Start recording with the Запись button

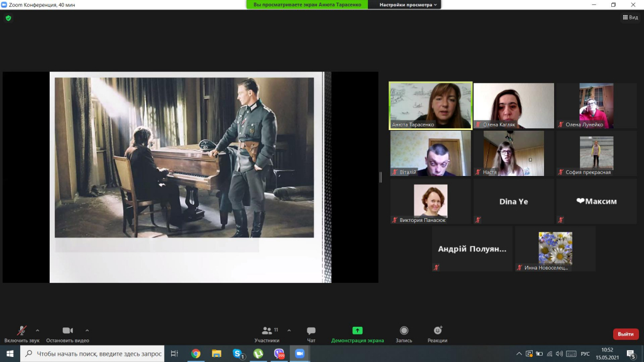click(404, 334)
